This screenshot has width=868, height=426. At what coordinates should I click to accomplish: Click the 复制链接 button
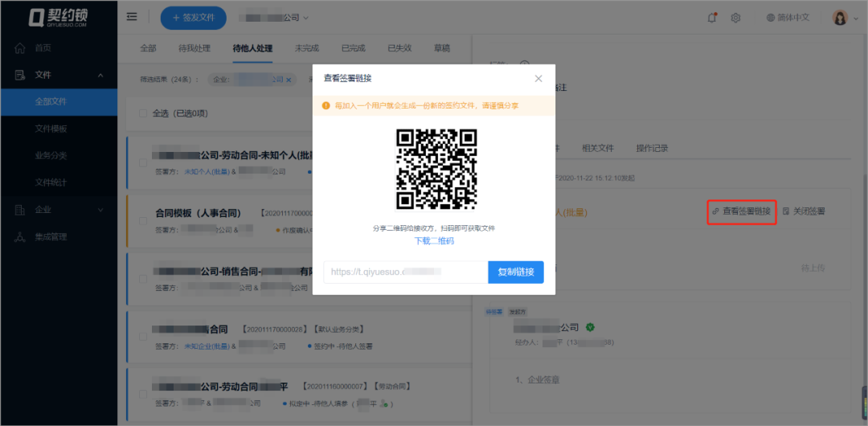pos(516,272)
